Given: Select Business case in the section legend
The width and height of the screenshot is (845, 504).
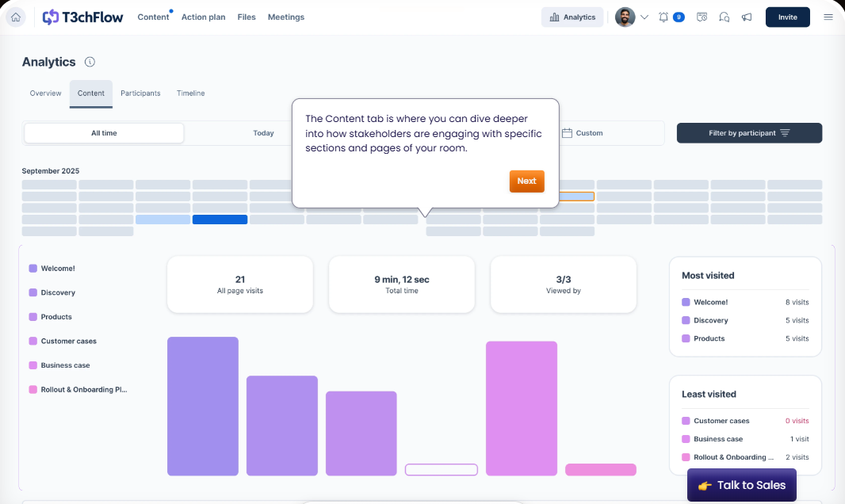Looking at the screenshot, I should point(59,365).
